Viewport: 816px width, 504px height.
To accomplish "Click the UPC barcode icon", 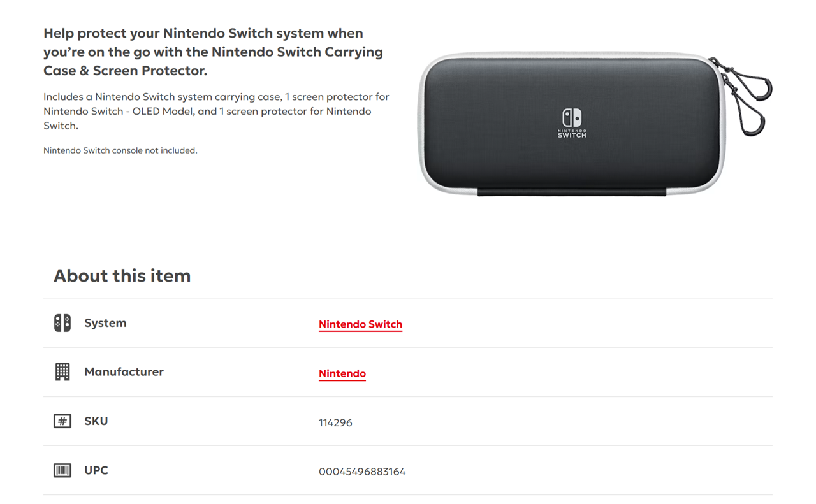I will (62, 471).
